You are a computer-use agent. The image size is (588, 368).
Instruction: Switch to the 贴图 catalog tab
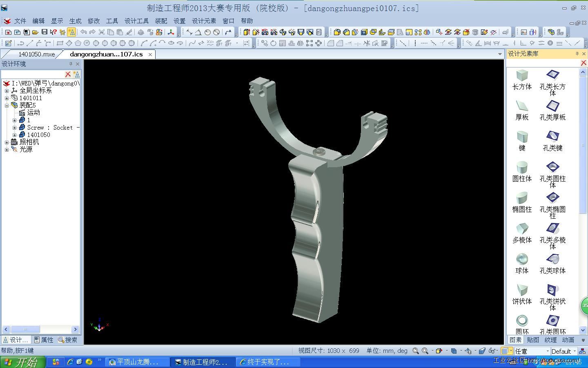pos(533,340)
